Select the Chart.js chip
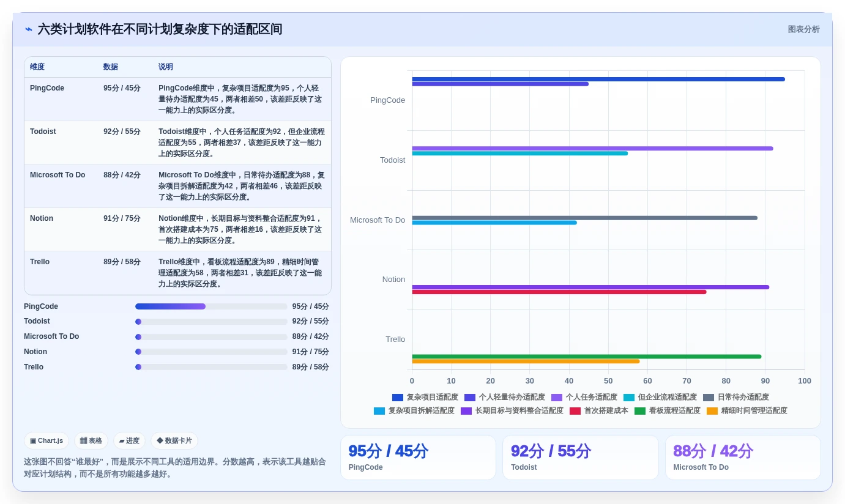845x504 pixels. tap(47, 440)
